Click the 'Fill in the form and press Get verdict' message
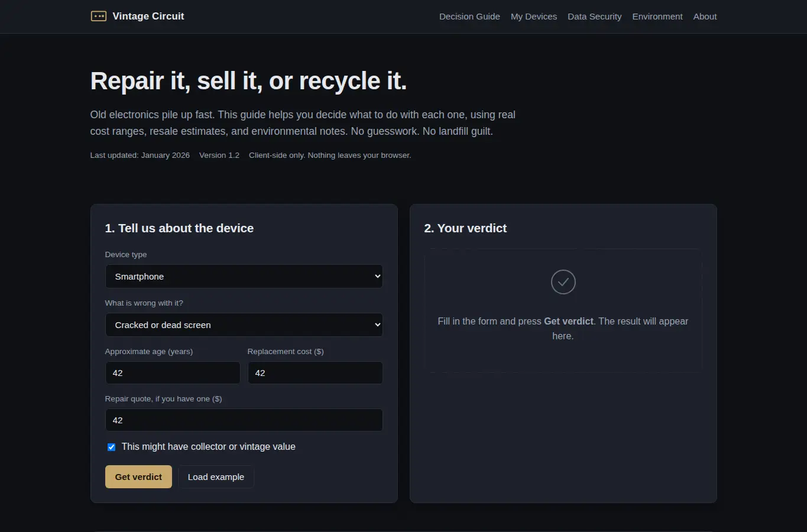The height and width of the screenshot is (532, 807). tap(563, 328)
